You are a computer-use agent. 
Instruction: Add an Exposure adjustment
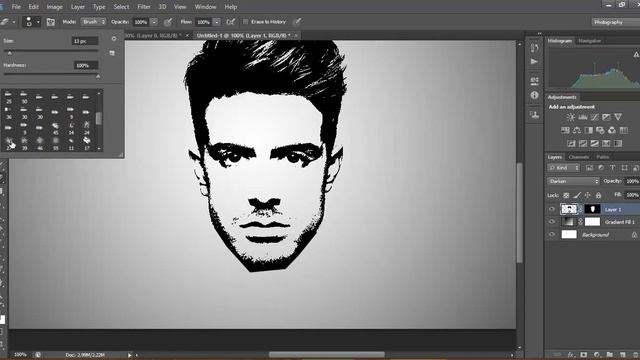coord(607,117)
